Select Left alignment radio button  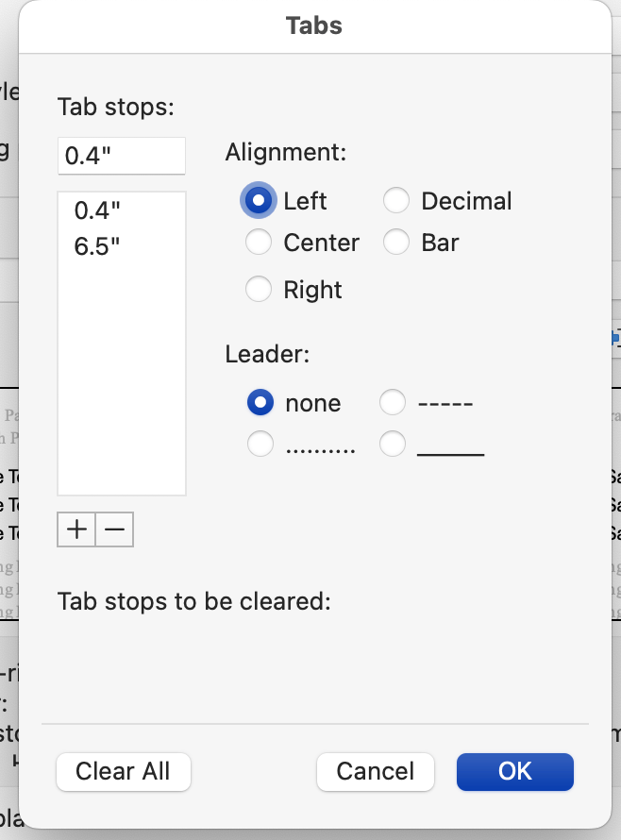click(259, 200)
